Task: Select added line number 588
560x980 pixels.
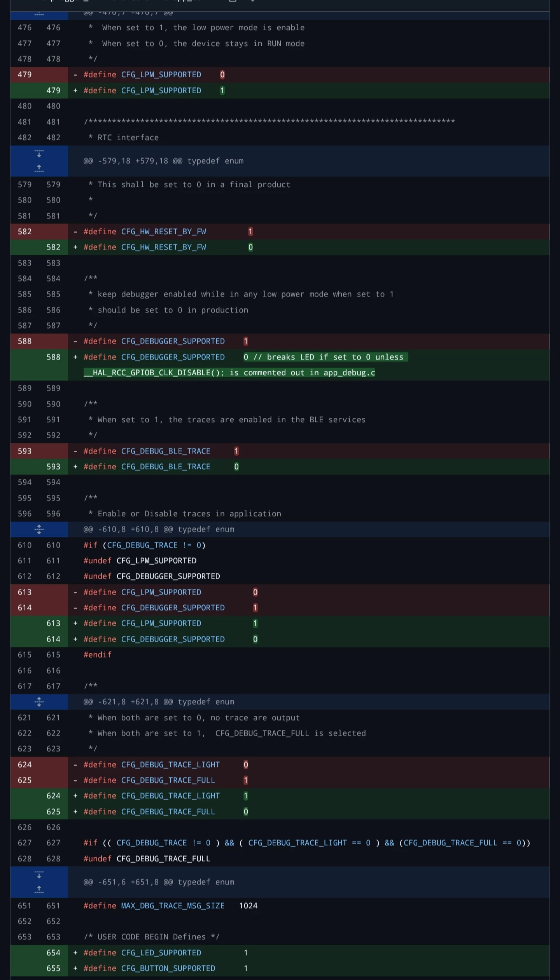Action: tap(53, 357)
